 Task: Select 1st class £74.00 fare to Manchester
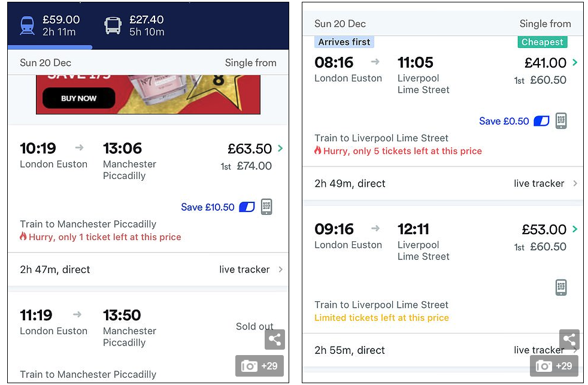point(254,166)
